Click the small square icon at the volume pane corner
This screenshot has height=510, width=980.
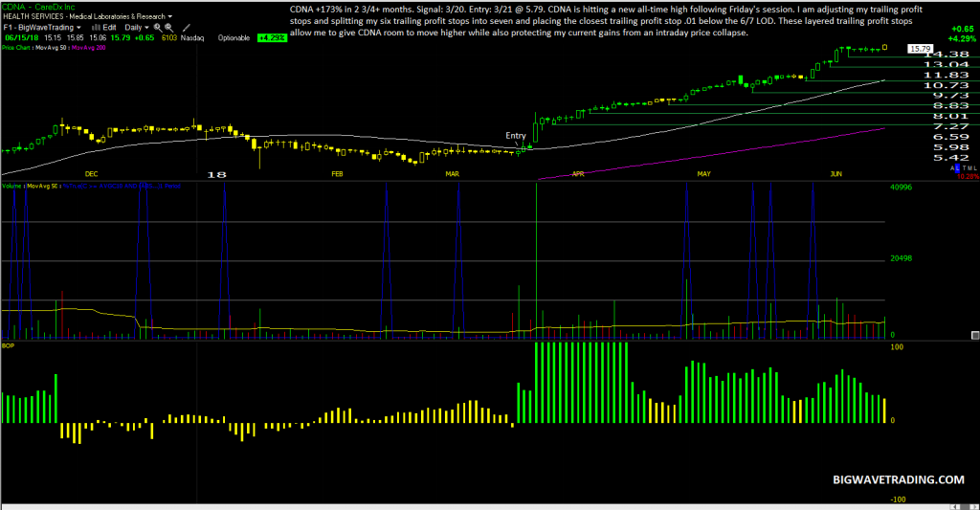click(974, 336)
